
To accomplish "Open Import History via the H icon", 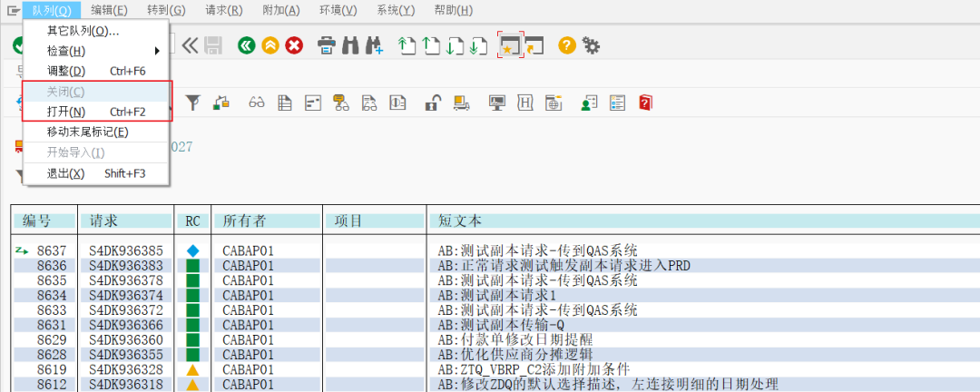I will [525, 103].
